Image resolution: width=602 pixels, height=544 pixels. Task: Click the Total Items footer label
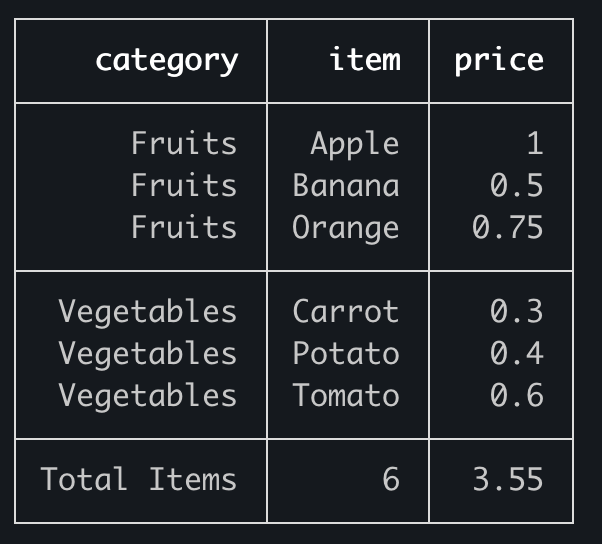click(x=139, y=480)
